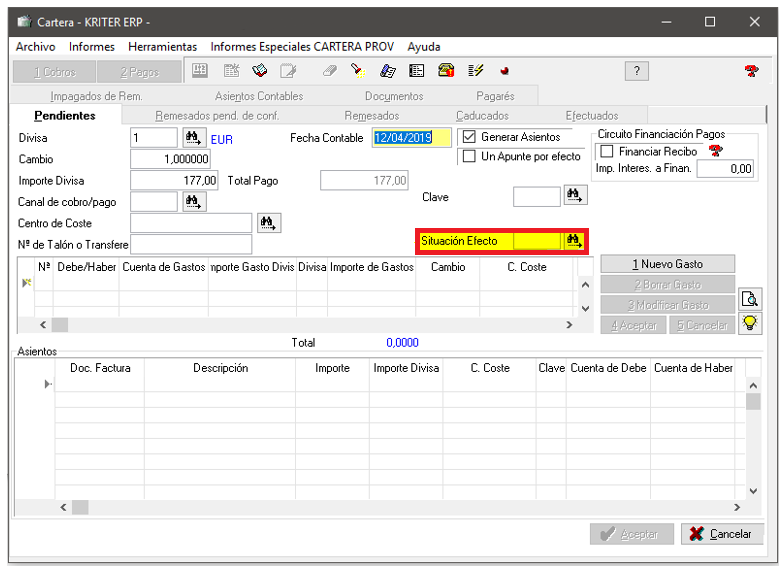Viewport: 783px width, 569px height.
Task: Open Divisa lookup with binoculars icon
Action: click(x=194, y=137)
